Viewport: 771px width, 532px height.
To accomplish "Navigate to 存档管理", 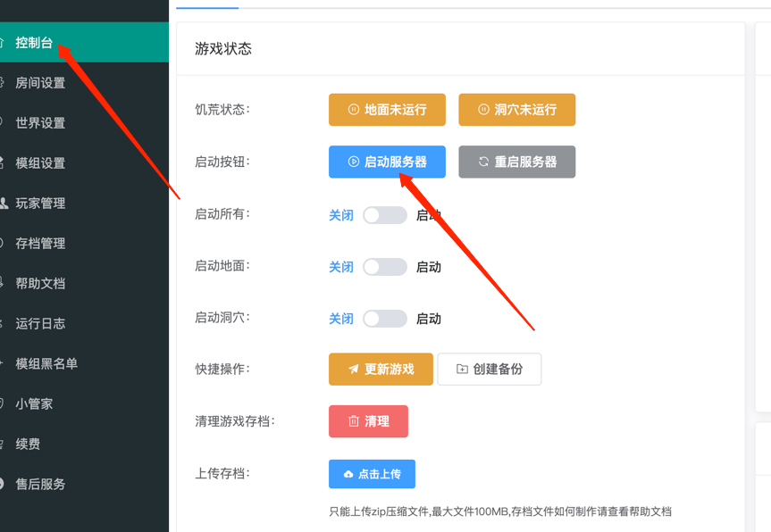I will (x=40, y=244).
